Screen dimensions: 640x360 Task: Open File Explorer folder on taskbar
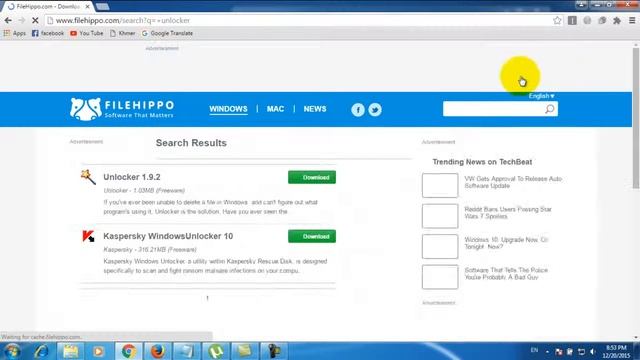point(70,351)
